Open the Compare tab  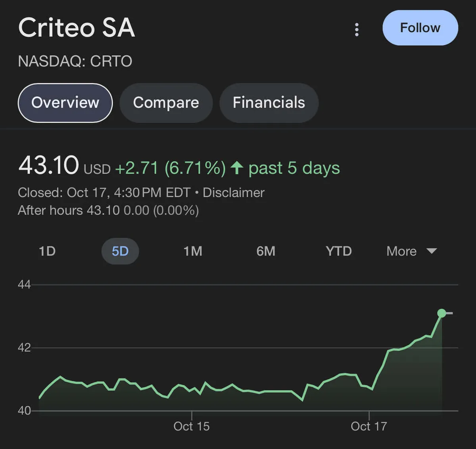(x=166, y=103)
